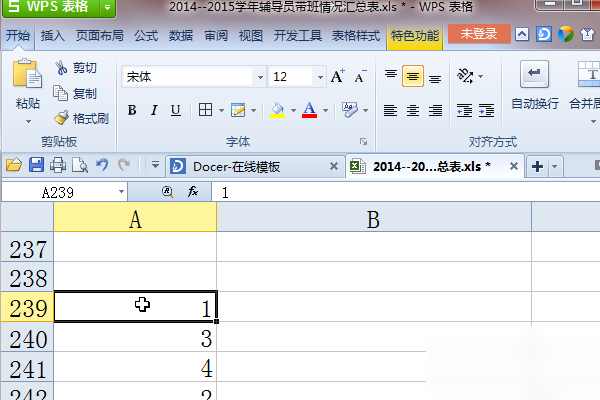
Task: Open the WPS 表格 menu dropdown arrow
Action: point(108,8)
